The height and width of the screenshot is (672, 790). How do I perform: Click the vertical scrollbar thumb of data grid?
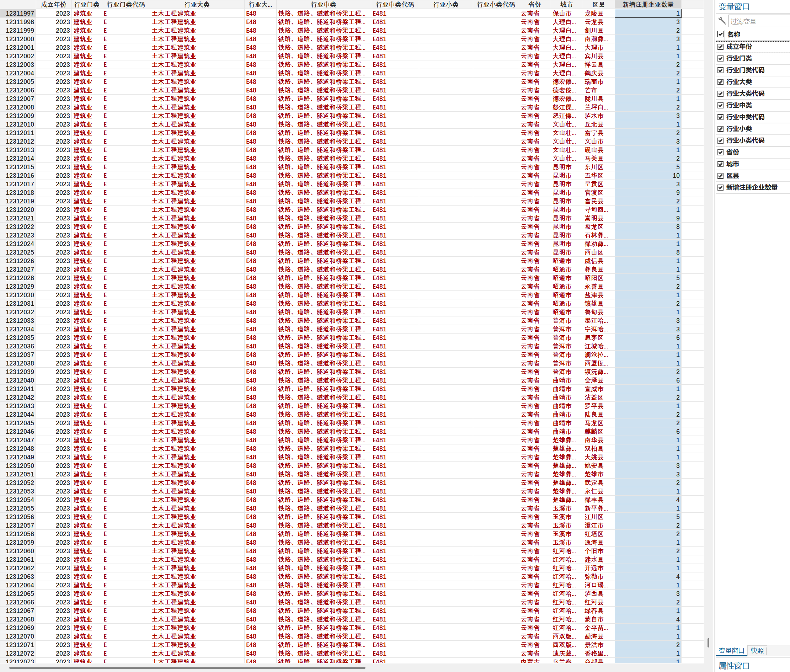[x=708, y=642]
